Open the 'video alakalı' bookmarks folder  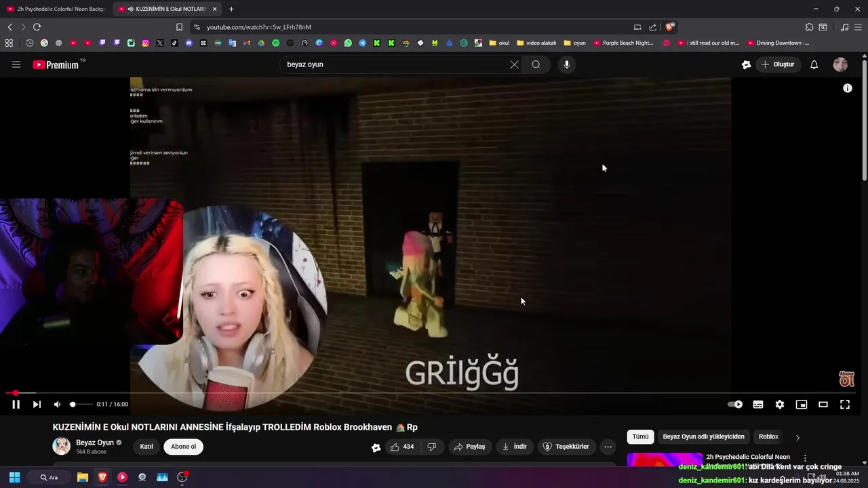point(536,43)
